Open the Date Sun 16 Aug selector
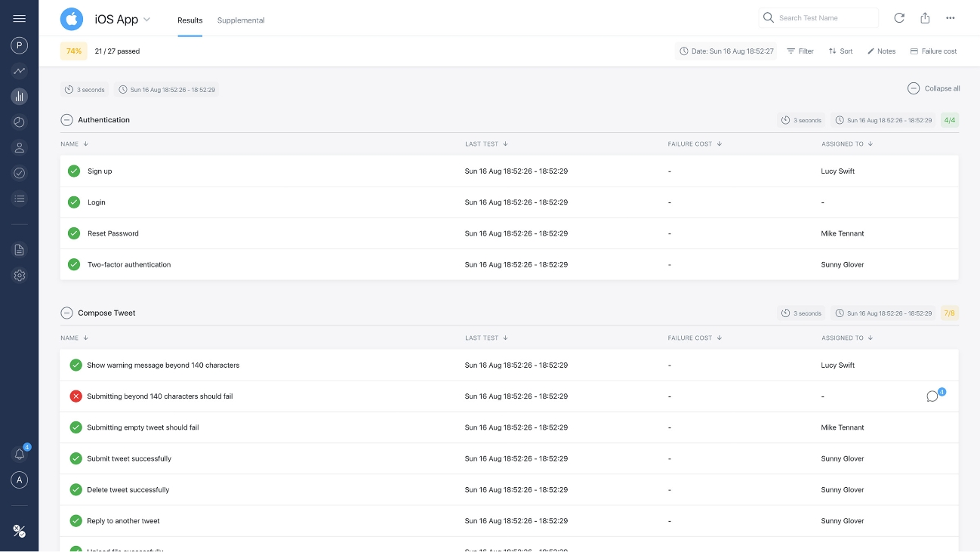Screen dimensions: 980x552 726,51
